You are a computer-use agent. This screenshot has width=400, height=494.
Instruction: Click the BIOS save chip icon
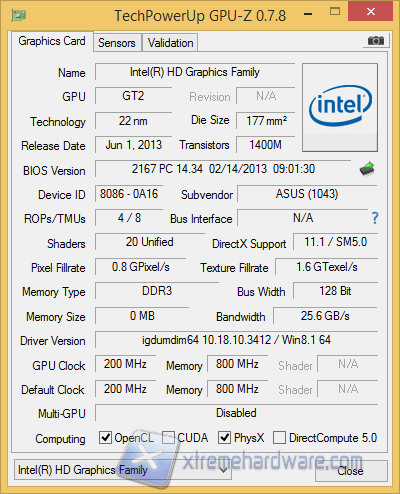(x=367, y=169)
